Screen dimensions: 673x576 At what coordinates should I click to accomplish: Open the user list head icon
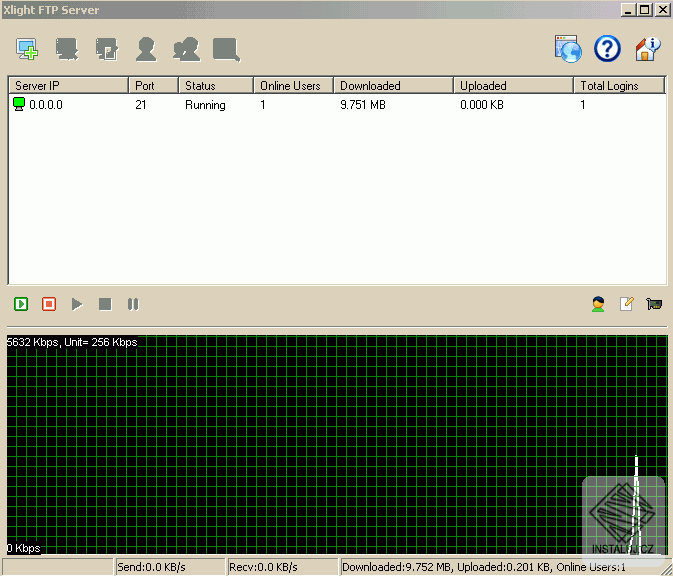(598, 304)
